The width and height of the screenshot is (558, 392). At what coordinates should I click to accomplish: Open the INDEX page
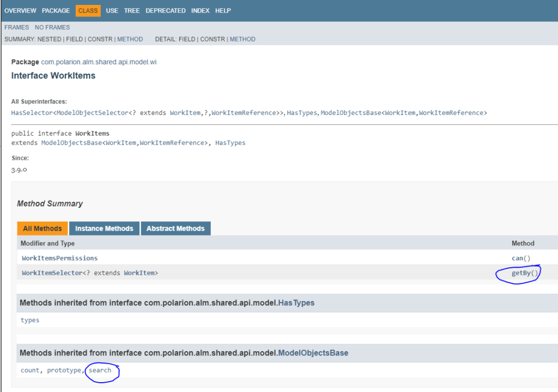[200, 11]
